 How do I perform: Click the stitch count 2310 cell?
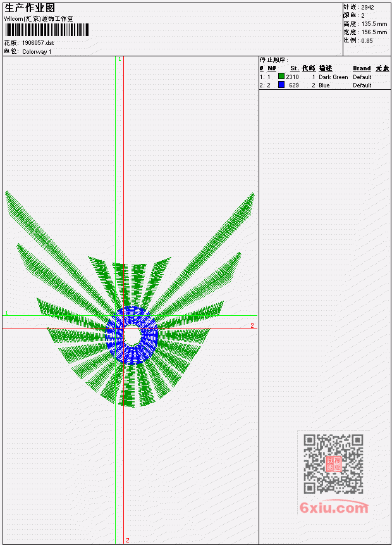[292, 77]
